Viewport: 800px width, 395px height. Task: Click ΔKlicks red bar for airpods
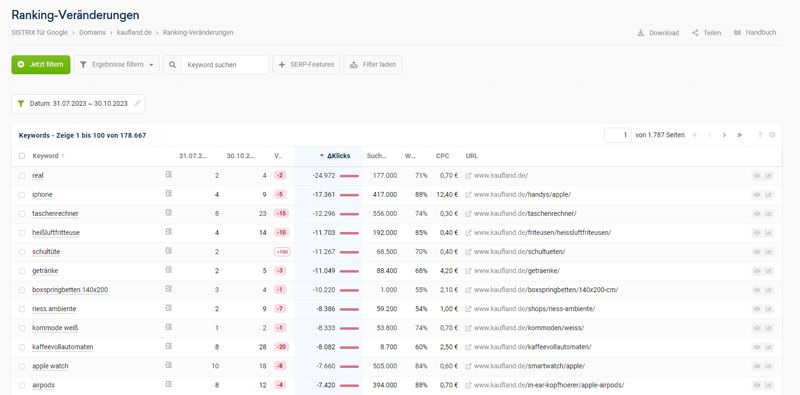pyautogui.click(x=349, y=385)
